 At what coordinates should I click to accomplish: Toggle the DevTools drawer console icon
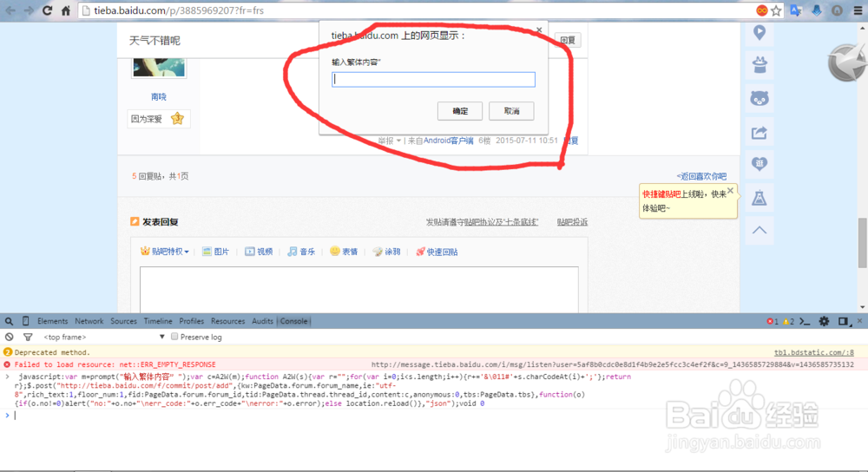[805, 321]
